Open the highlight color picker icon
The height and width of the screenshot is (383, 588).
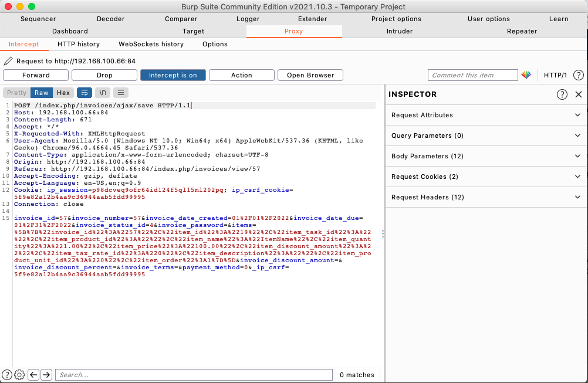point(526,75)
